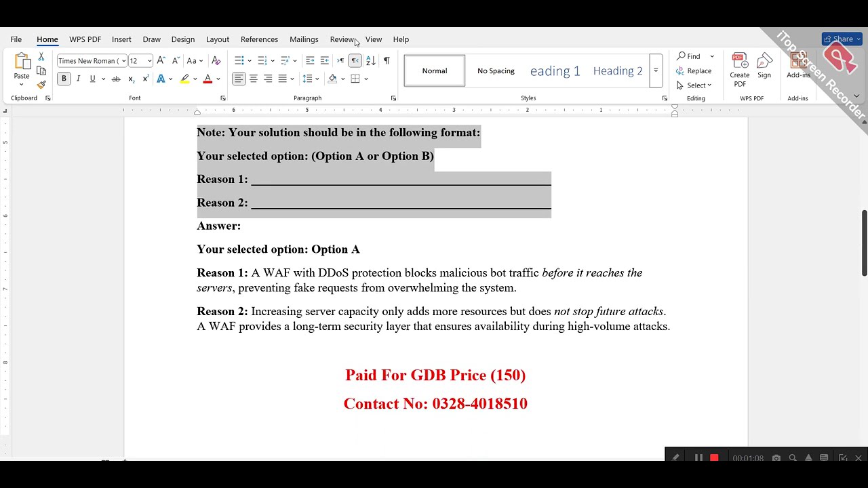Toggle Italic formatting
The width and height of the screenshot is (868, 488).
click(x=78, y=79)
